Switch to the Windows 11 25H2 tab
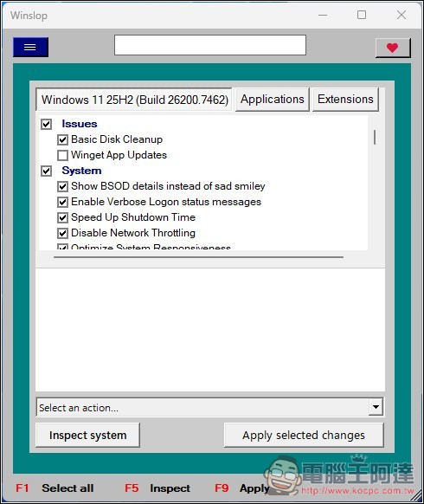The width and height of the screenshot is (424, 504). click(134, 100)
